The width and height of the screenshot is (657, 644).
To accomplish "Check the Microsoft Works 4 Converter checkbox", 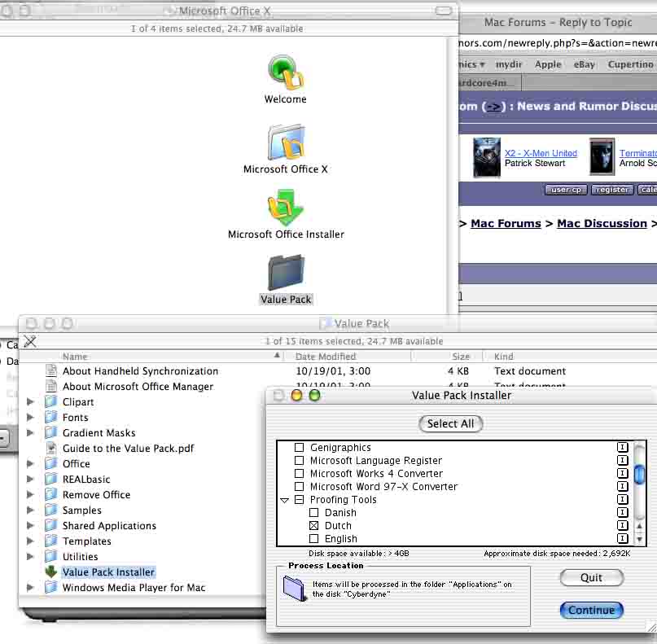I will coord(299,473).
